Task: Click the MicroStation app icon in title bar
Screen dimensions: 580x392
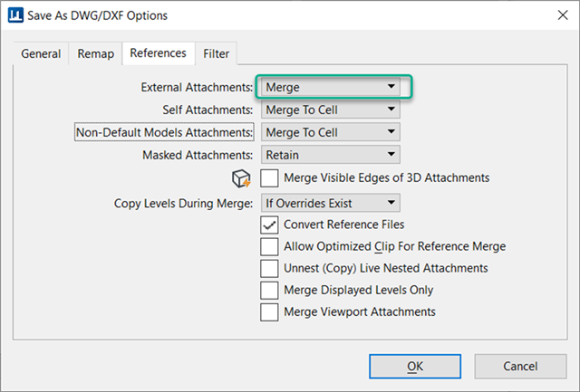Action: click(15, 15)
